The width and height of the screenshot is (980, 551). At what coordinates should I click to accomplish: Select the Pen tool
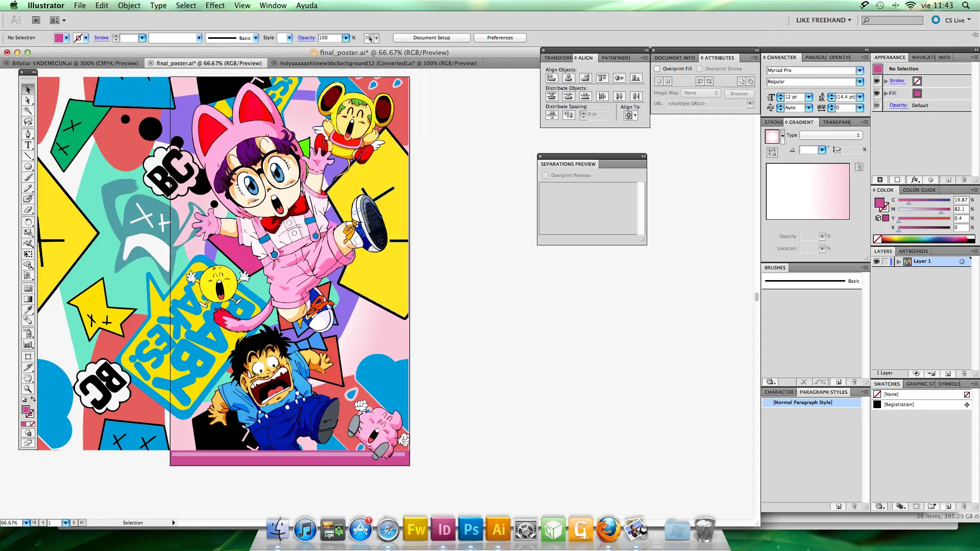pos(28,134)
